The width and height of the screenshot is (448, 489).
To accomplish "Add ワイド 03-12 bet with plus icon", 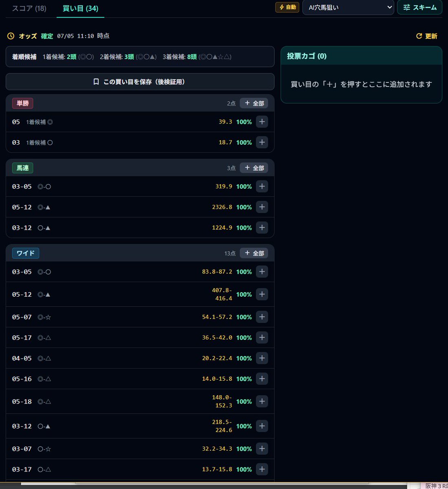I will [x=262, y=426].
